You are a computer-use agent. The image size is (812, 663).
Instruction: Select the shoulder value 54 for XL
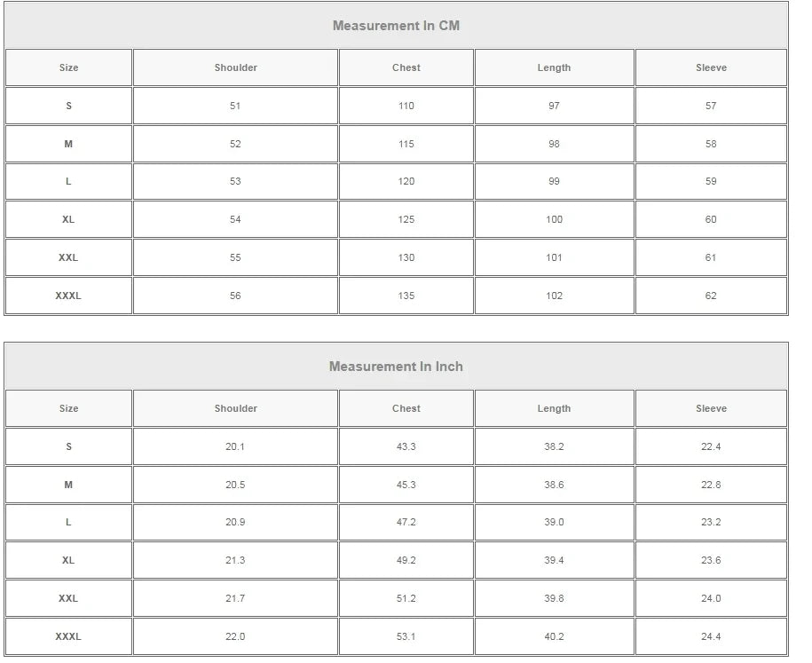(235, 219)
